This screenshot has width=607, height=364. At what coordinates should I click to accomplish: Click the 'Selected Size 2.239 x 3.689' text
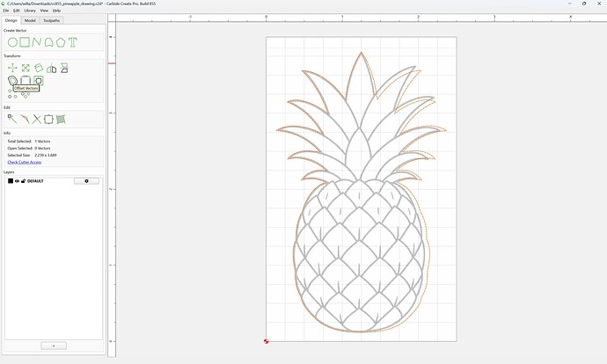[32, 155]
